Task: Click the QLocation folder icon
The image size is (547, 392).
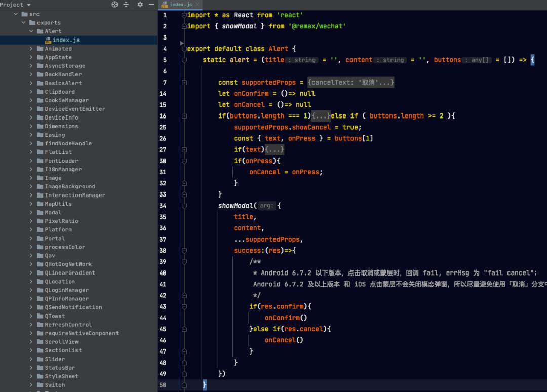Action: [x=40, y=282]
